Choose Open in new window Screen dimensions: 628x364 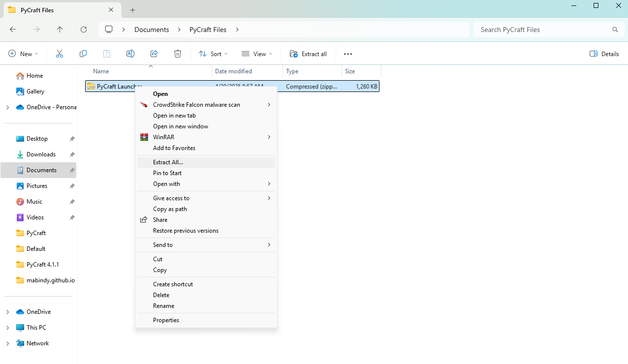click(x=206, y=126)
